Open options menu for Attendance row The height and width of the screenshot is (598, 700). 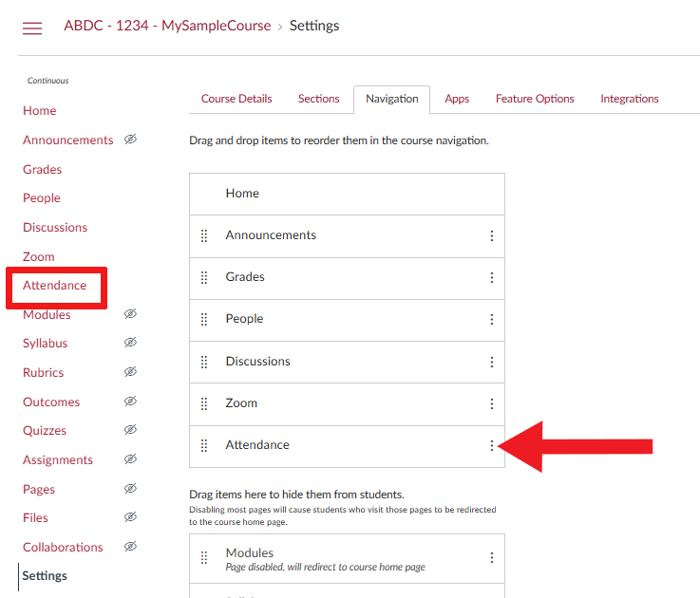coord(491,445)
